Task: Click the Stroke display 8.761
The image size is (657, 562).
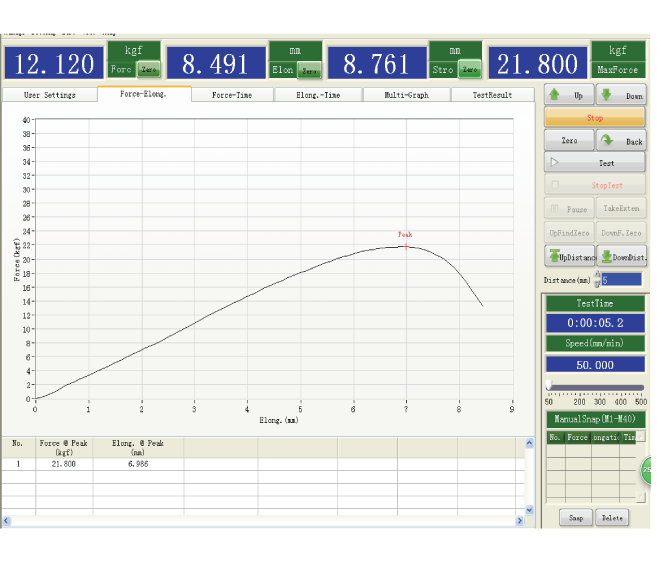Action: click(x=377, y=63)
